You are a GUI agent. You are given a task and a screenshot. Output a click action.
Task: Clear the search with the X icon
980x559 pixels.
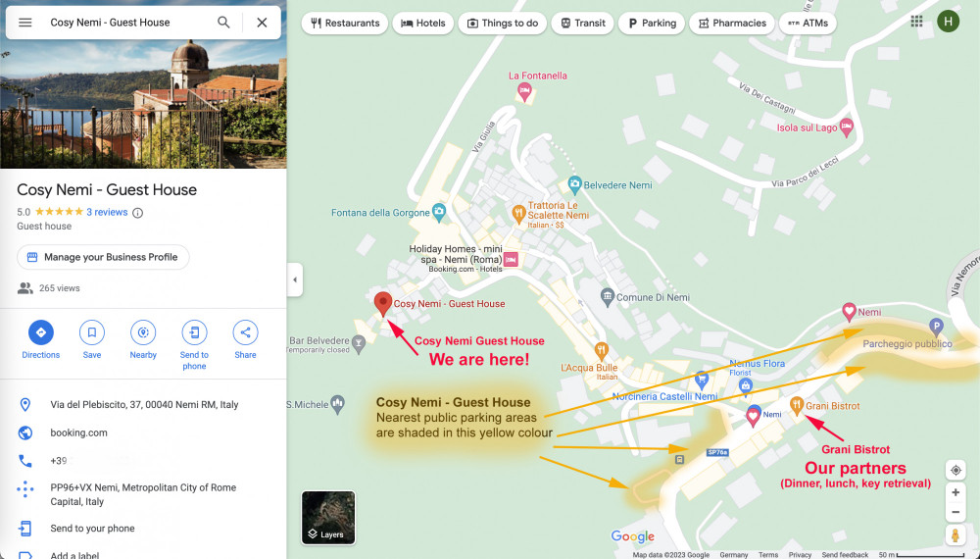pyautogui.click(x=262, y=23)
